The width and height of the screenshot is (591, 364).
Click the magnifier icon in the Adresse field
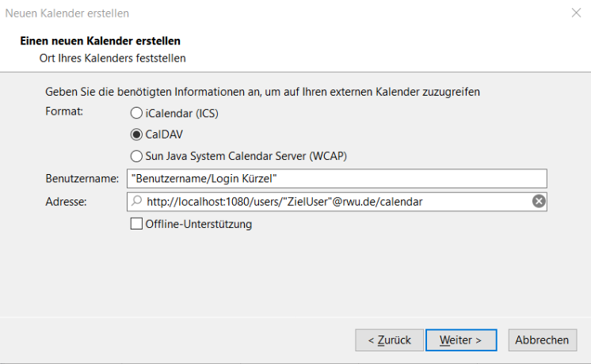(x=136, y=202)
